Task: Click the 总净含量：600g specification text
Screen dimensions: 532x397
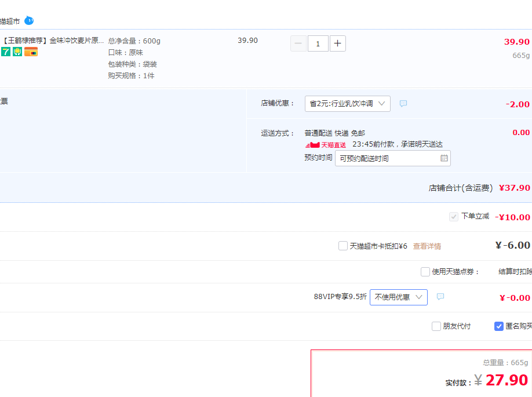Action: [x=134, y=41]
